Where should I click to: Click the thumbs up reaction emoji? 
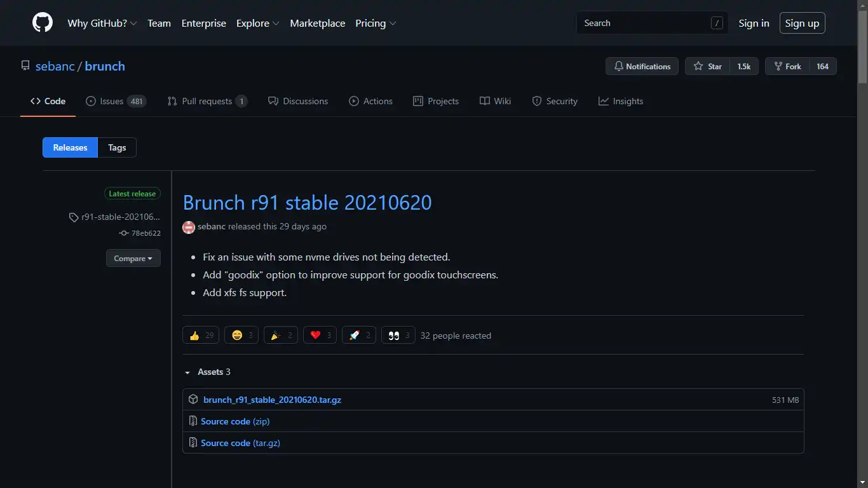tap(194, 335)
